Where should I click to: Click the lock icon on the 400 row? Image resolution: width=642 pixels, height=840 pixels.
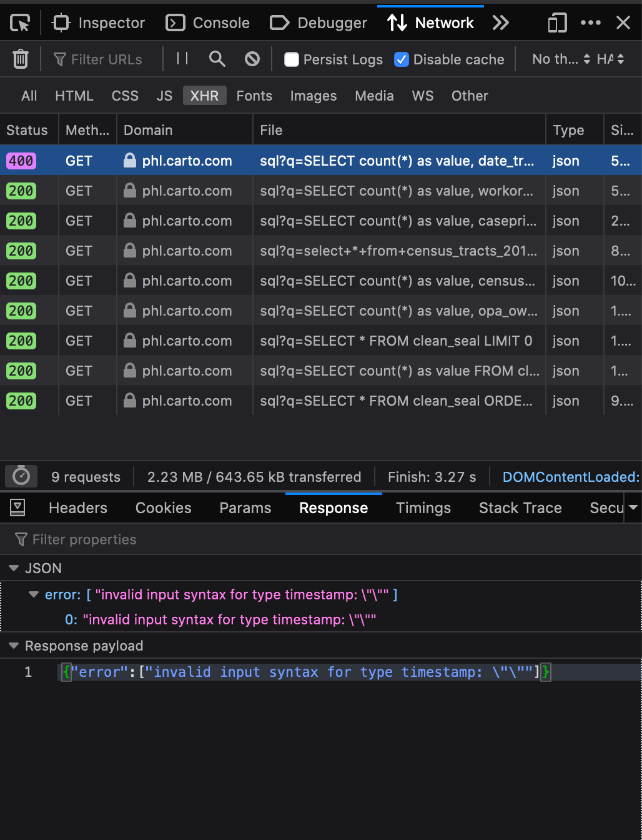(x=130, y=161)
